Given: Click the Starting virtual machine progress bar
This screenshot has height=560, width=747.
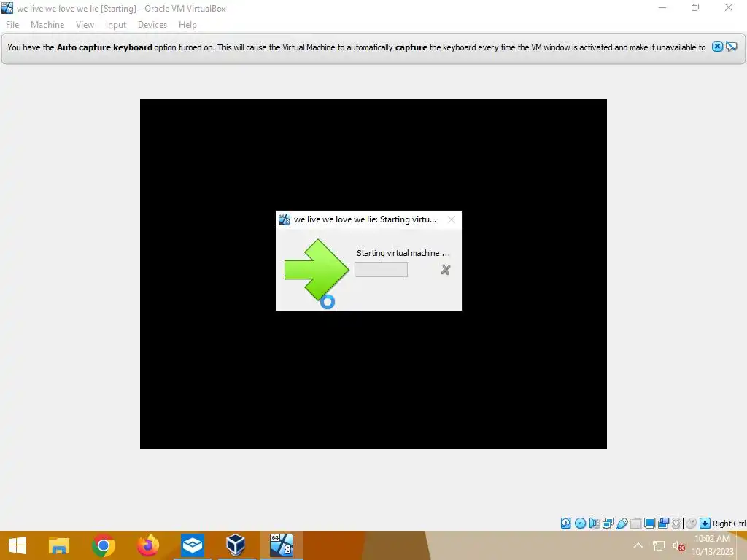Looking at the screenshot, I should [x=381, y=270].
